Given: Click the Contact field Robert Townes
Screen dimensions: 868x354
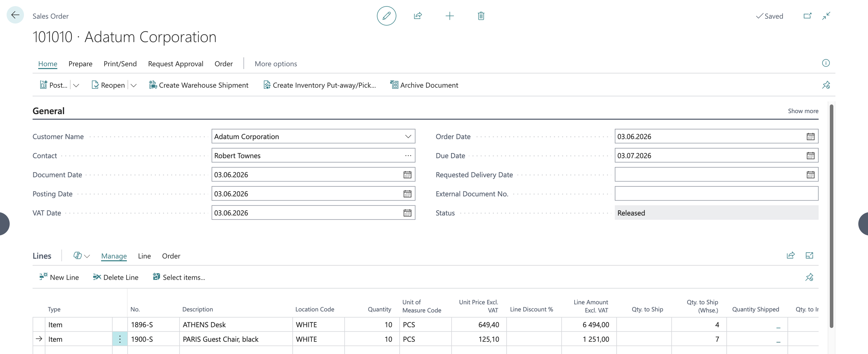Looking at the screenshot, I should pos(313,155).
